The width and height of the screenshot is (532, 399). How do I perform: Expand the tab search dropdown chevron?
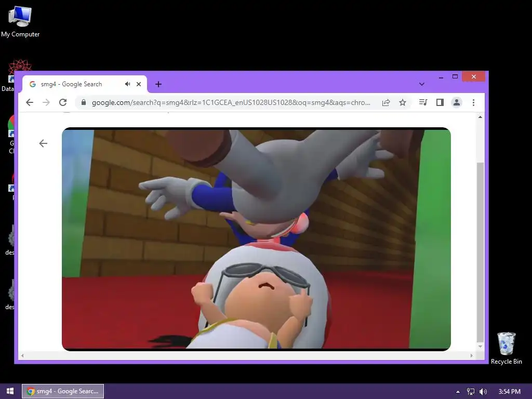(422, 84)
